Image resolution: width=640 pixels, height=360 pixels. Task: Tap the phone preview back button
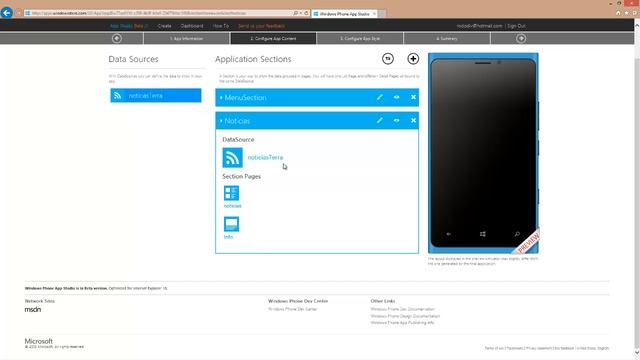(449, 234)
